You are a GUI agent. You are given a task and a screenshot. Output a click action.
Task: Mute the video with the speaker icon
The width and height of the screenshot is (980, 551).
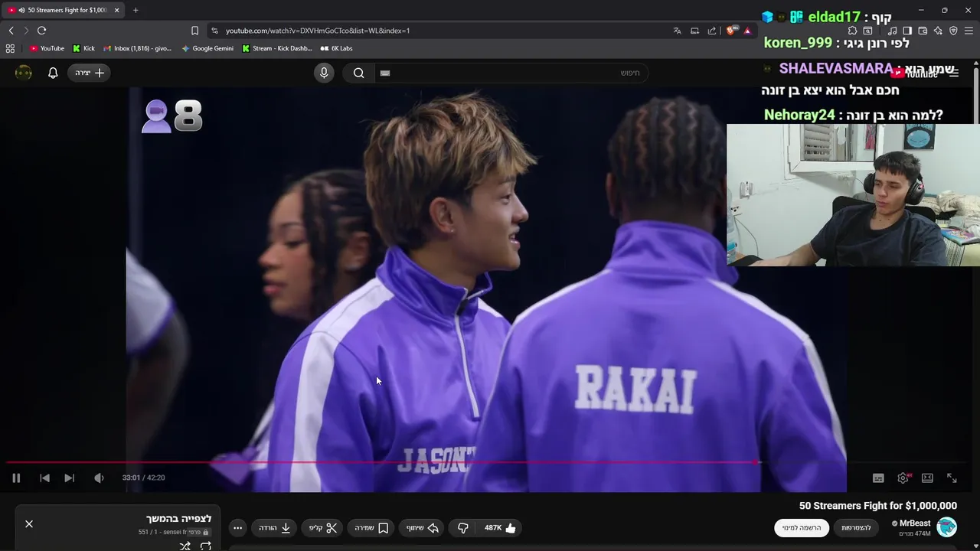point(99,478)
